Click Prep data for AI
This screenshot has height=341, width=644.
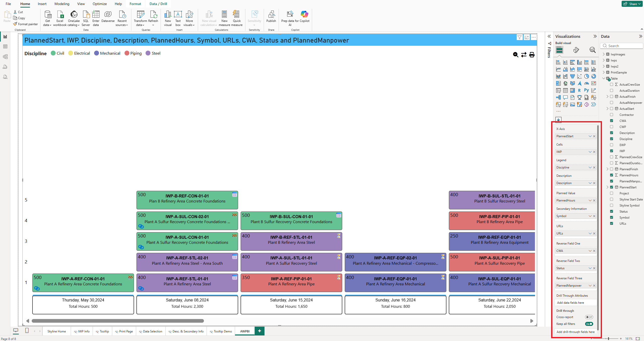point(290,18)
